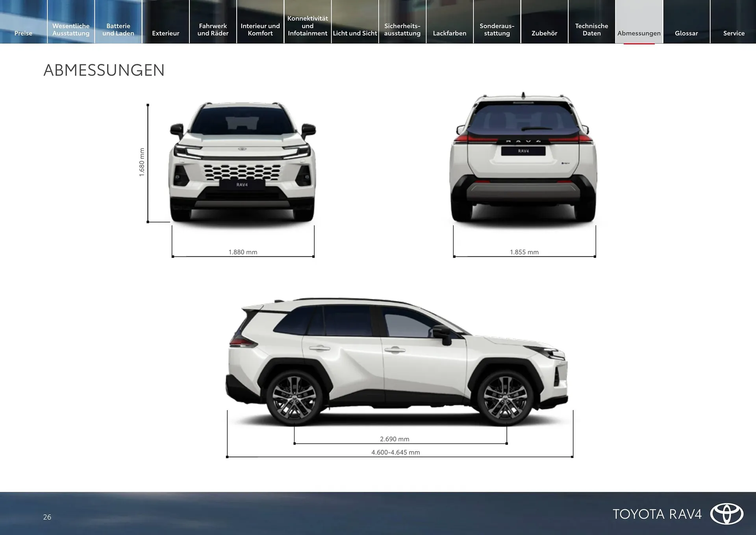Image resolution: width=756 pixels, height=535 pixels.
Task: Select the Batterie und Laden tab
Action: tap(118, 30)
